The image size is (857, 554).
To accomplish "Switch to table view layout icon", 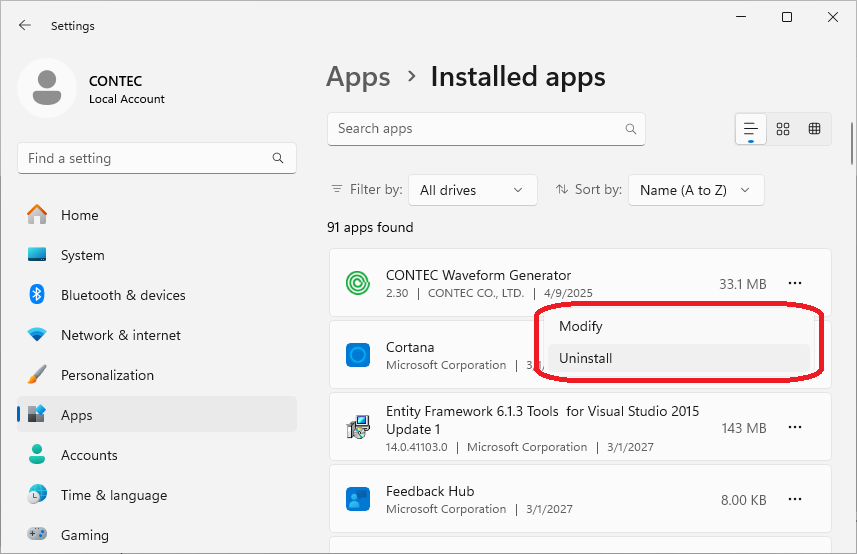I will click(x=814, y=129).
